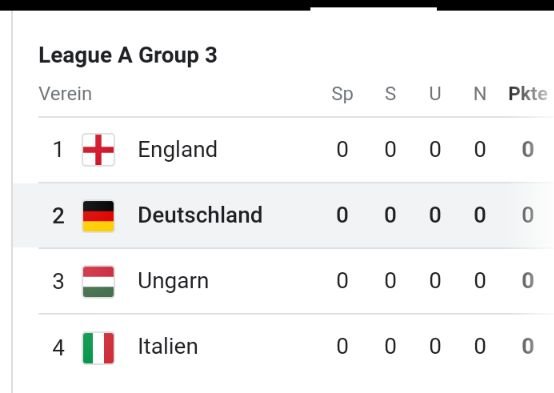554x393 pixels.
Task: Click the Sp column header
Action: pyautogui.click(x=342, y=94)
